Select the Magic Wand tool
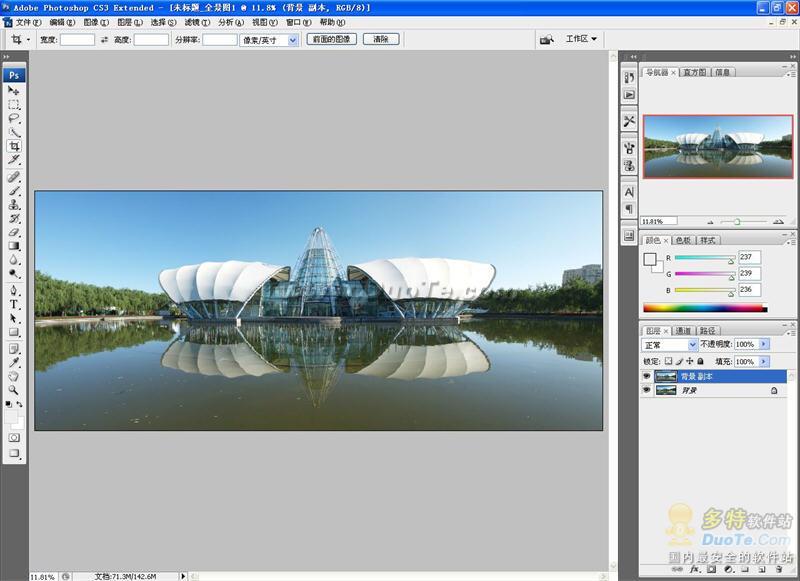The width and height of the screenshot is (800, 581). [x=14, y=132]
